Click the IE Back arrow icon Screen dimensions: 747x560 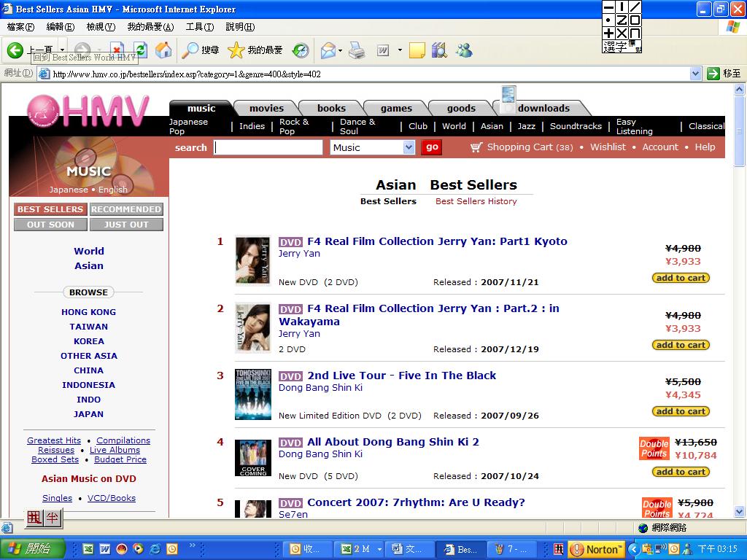15,50
